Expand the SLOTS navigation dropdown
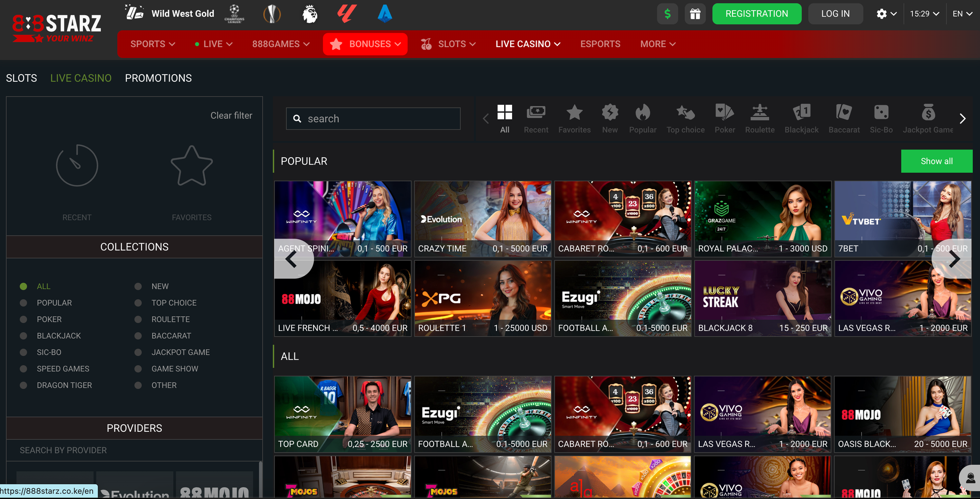Screen dimensions: 980x499 448,44
